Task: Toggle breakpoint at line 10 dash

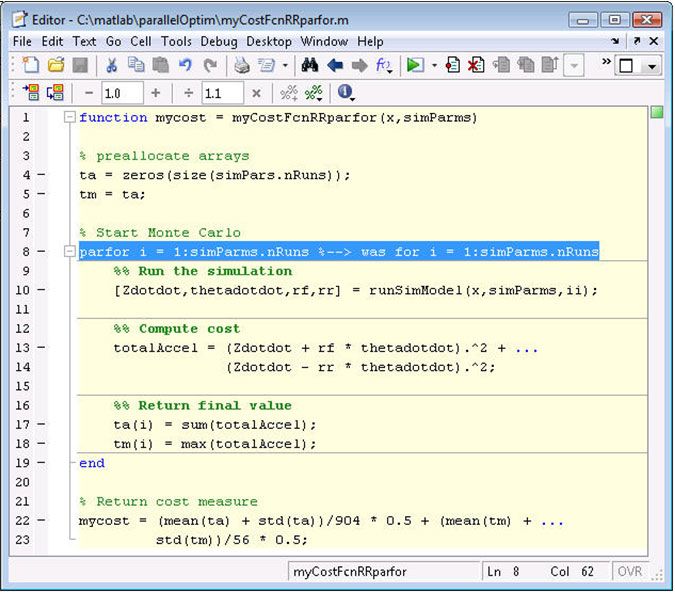Action: tap(41, 290)
